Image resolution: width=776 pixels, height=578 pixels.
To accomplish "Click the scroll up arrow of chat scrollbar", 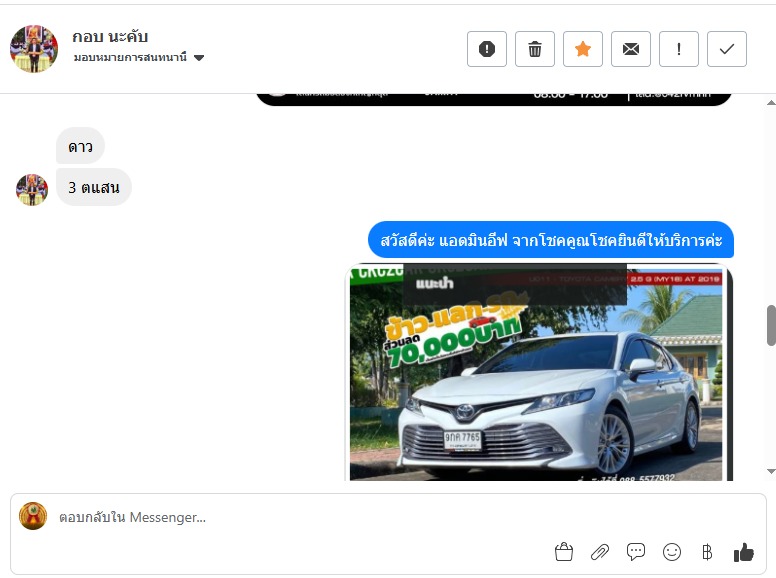I will [771, 103].
